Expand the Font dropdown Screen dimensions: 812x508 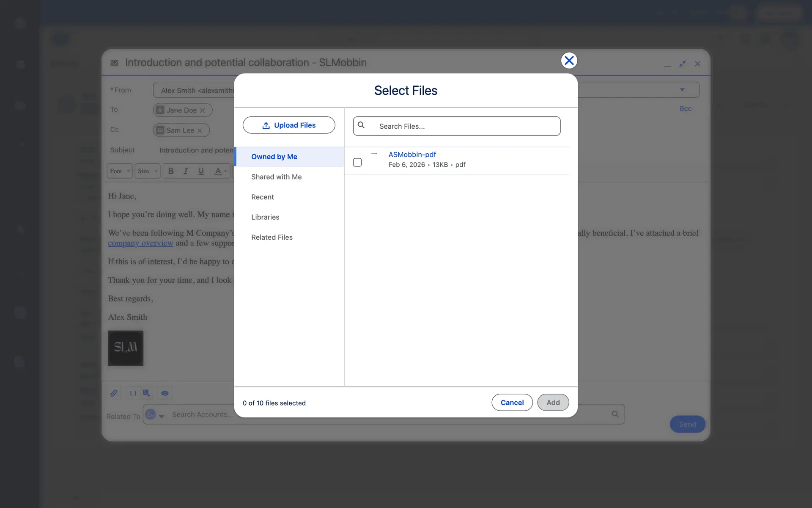(x=120, y=171)
